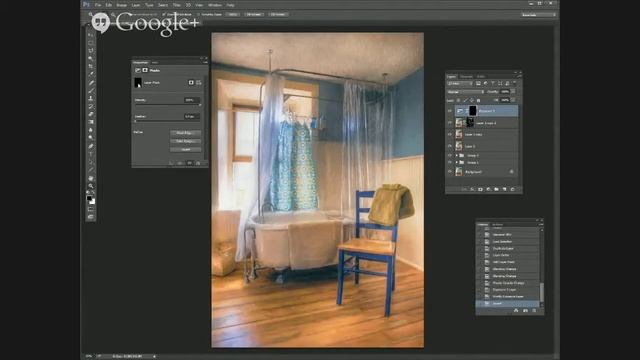Screen dimensions: 640x360
Task: Click Color Range button in Properties panel
Action: tap(185, 141)
